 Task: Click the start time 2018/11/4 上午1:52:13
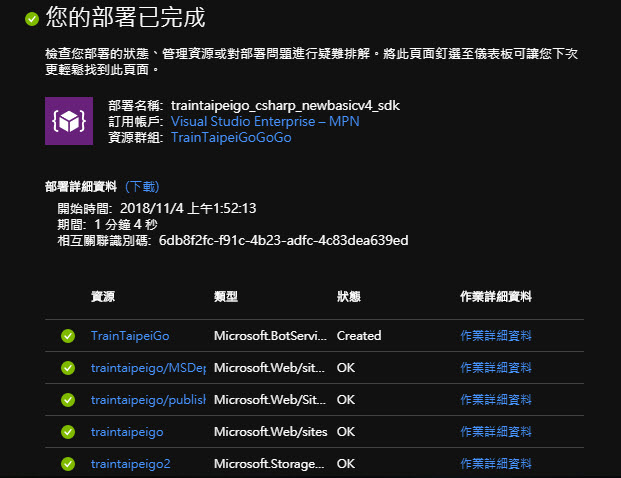[x=188, y=208]
